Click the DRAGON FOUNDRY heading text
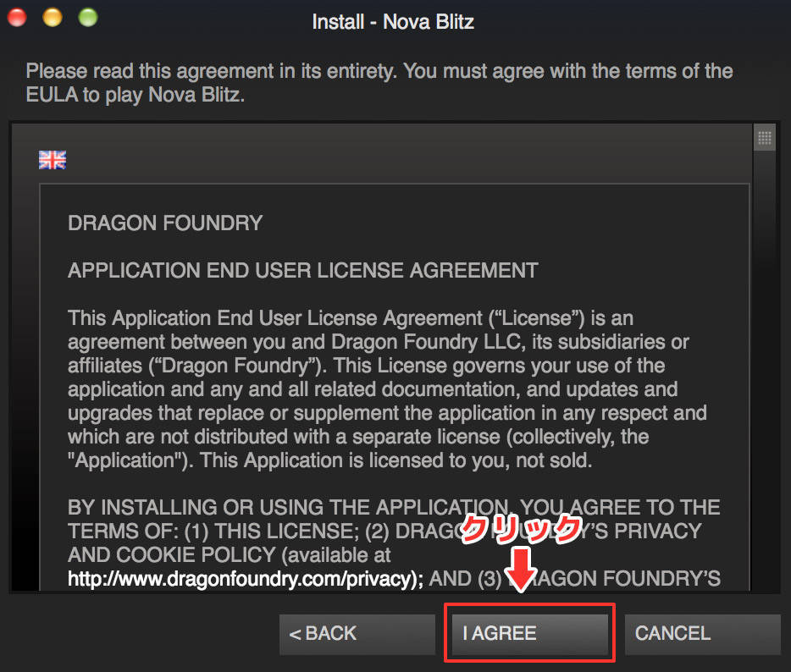Screen dimensions: 791x672 click(165, 223)
